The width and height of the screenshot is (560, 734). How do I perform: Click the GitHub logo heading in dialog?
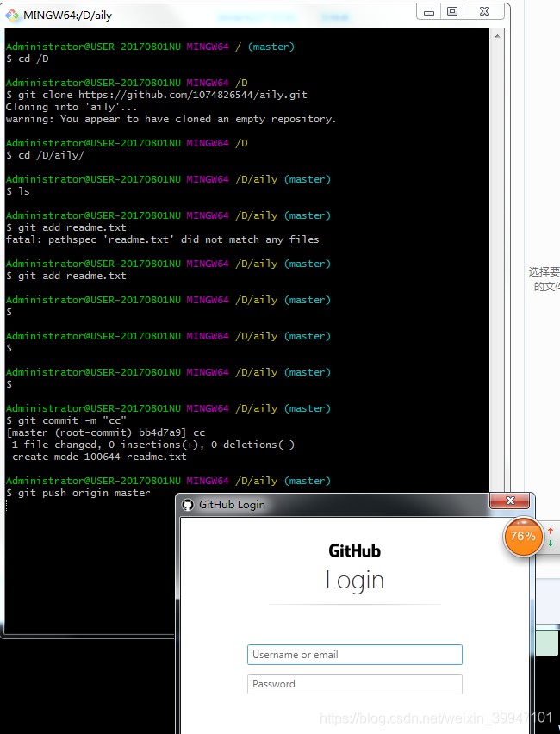point(354,551)
